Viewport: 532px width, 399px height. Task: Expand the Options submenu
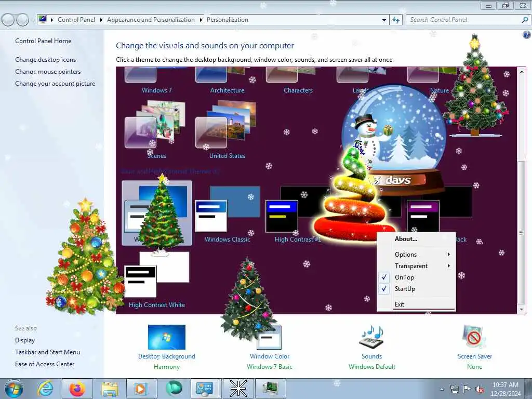(416, 255)
